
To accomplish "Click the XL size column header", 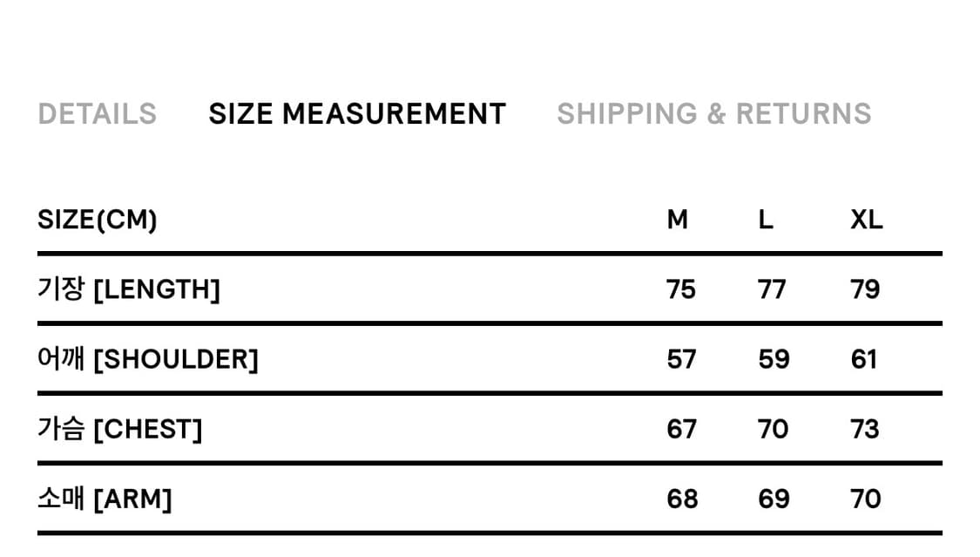I will [866, 220].
